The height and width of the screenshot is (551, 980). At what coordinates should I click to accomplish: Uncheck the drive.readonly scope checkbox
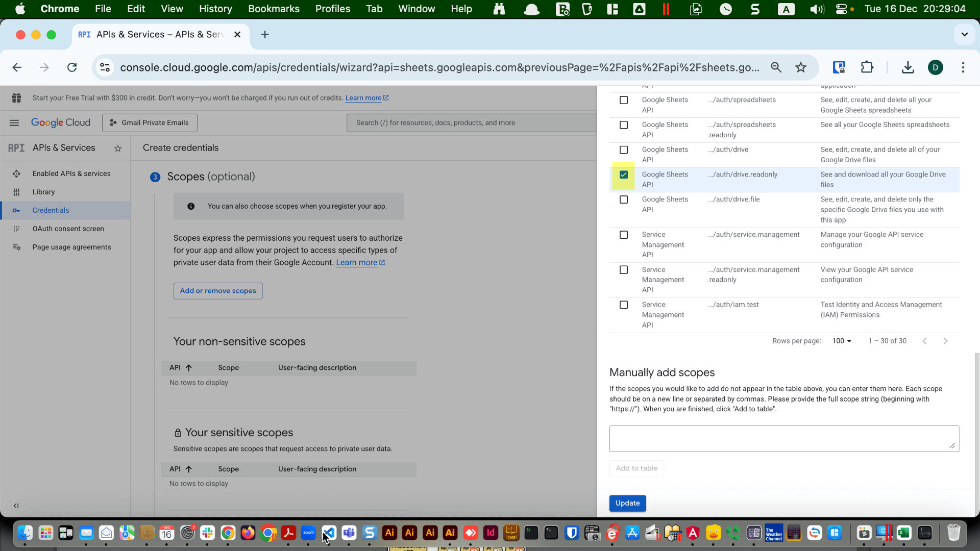click(x=624, y=174)
